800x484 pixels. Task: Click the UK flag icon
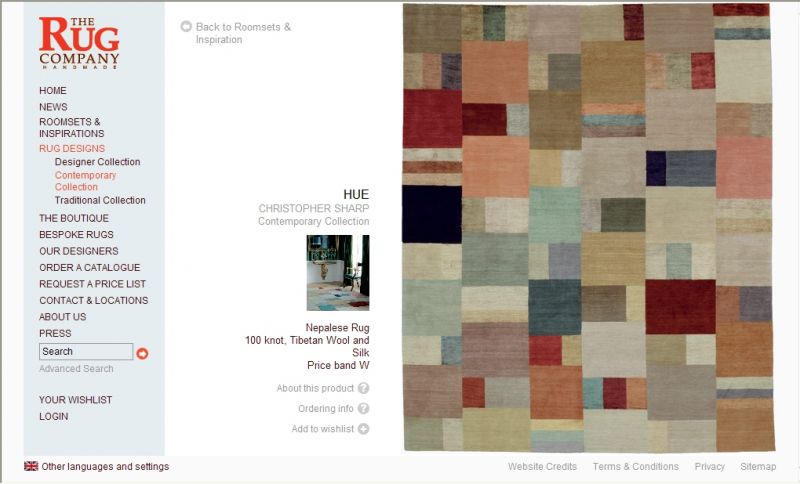tap(31, 466)
